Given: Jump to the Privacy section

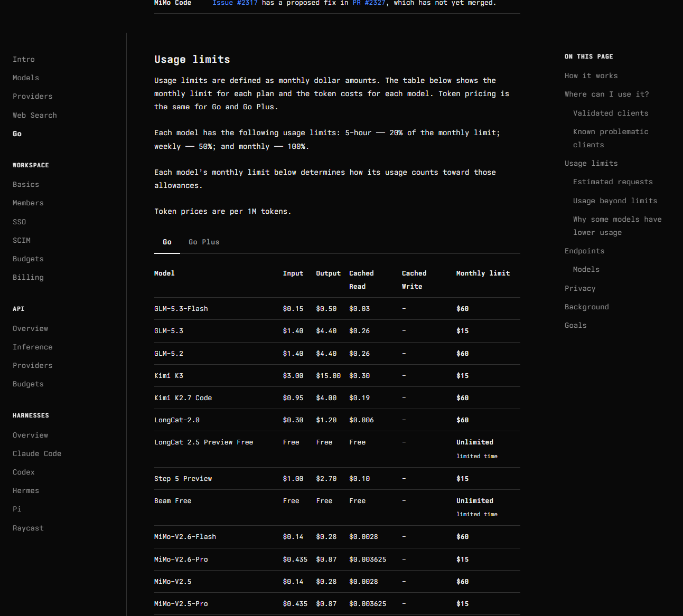Looking at the screenshot, I should pos(580,288).
